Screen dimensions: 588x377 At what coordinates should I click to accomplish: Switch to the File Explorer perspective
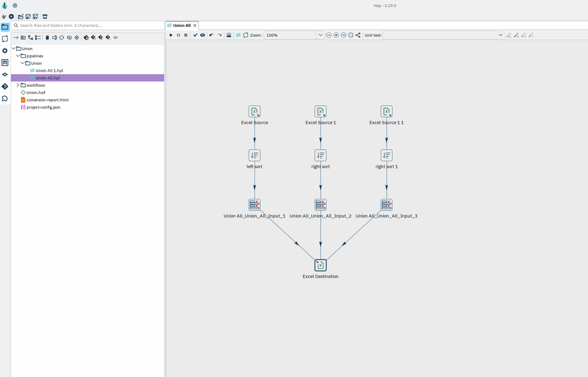(x=5, y=27)
